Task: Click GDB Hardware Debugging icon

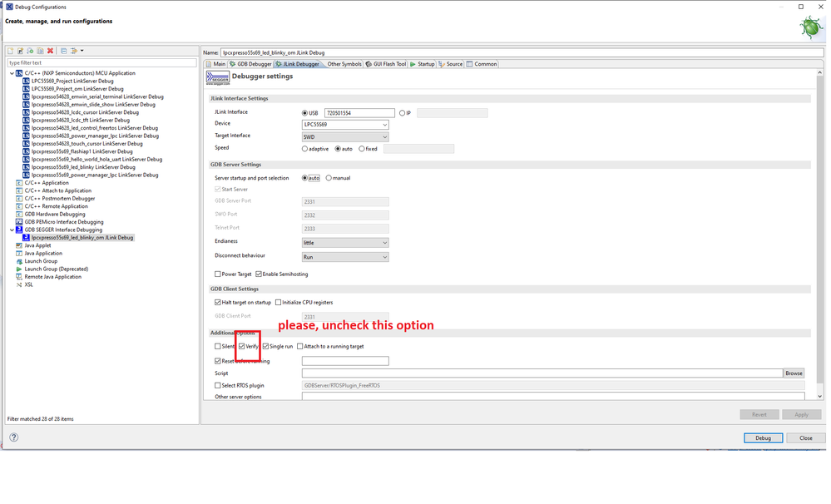Action: (x=19, y=214)
